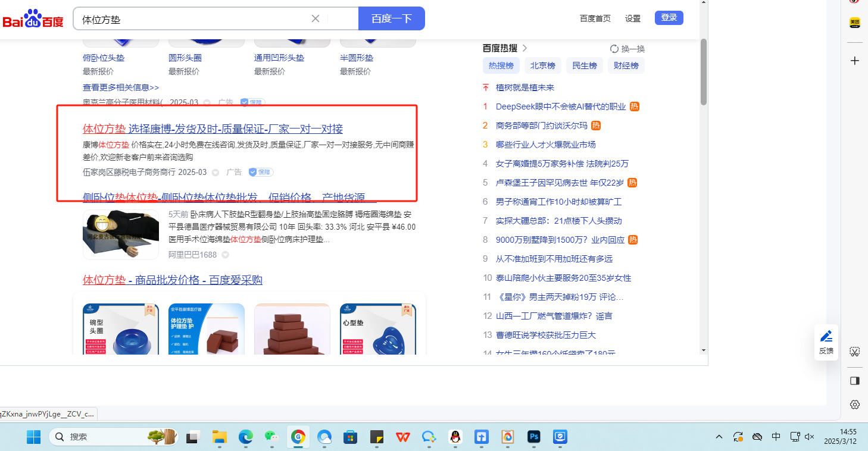The width and height of the screenshot is (868, 451).
Task: Open hot search 植树就是植未来
Action: [x=525, y=87]
